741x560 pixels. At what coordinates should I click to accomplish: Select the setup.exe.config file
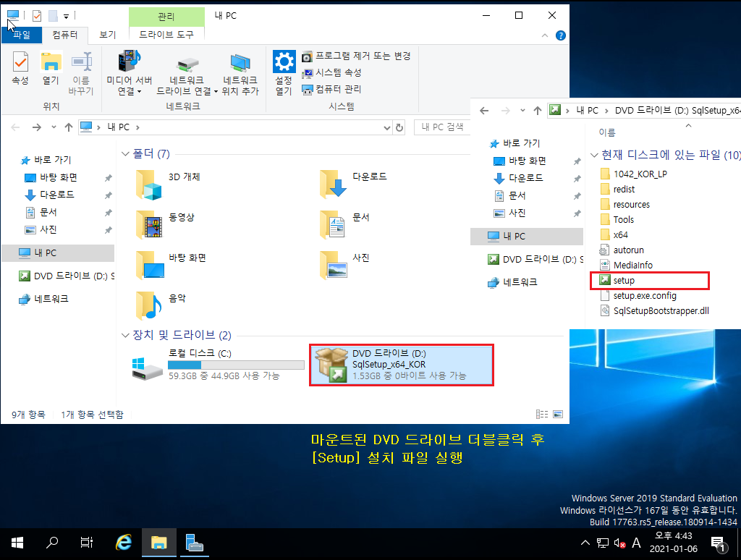[638, 296]
